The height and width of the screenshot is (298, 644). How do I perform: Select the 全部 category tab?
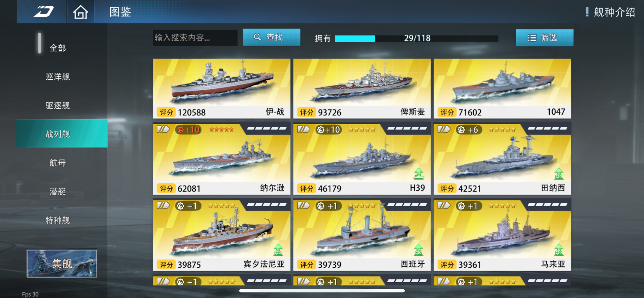tap(58, 48)
